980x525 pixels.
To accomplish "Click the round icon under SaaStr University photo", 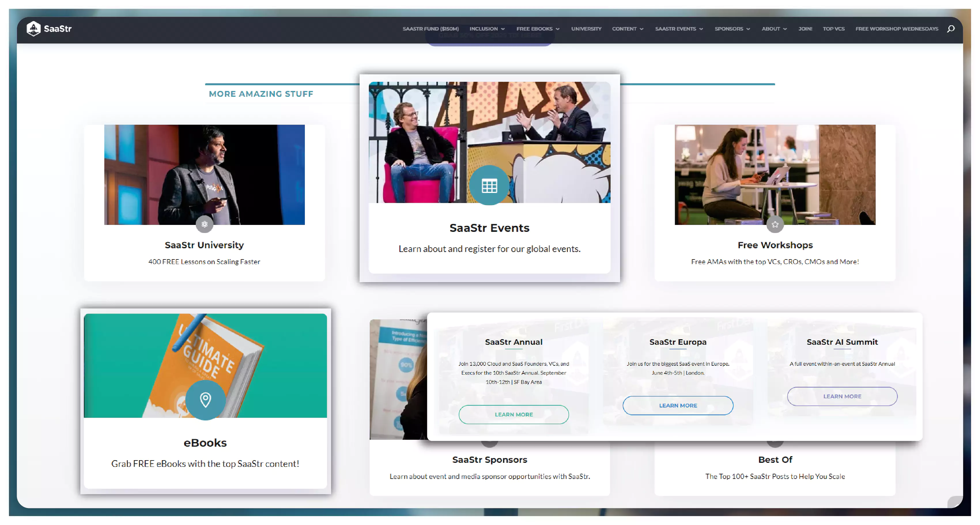I will [204, 224].
